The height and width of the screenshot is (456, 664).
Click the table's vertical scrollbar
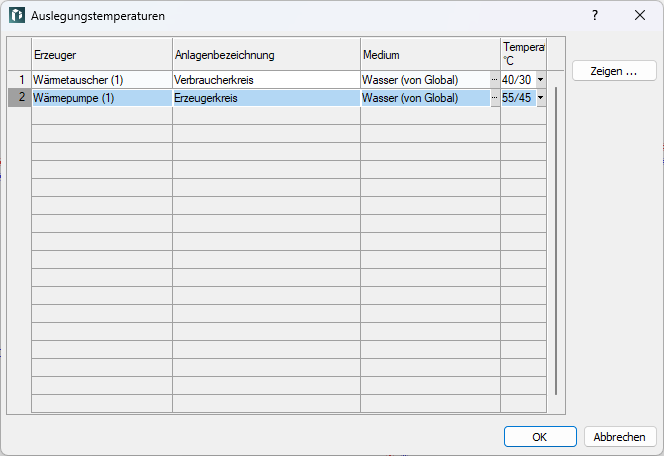click(556, 241)
